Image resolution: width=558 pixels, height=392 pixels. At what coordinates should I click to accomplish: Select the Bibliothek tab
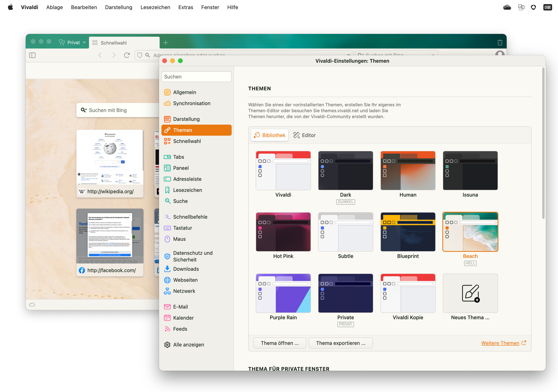269,135
